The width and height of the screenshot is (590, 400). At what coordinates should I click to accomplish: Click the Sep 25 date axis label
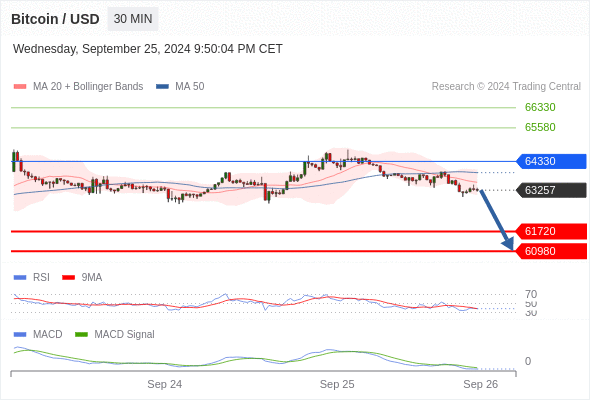pyautogui.click(x=337, y=384)
